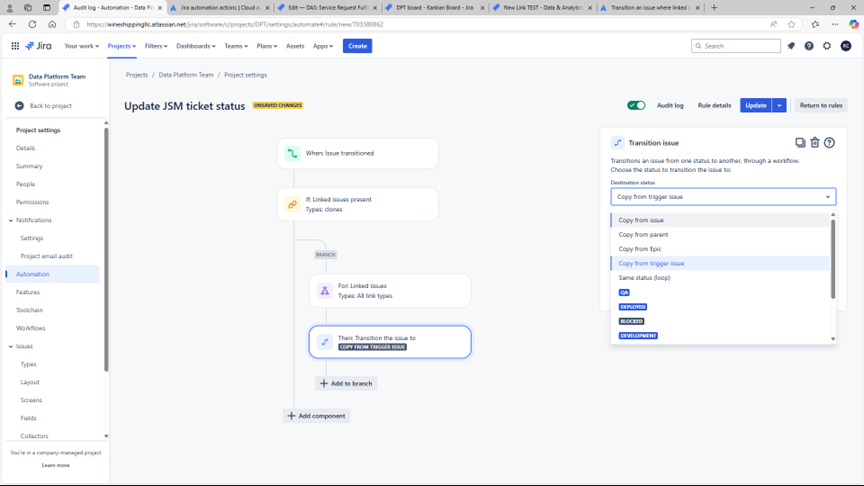Select Copy from parent option
Image resolution: width=864 pixels, height=486 pixels.
click(x=720, y=235)
